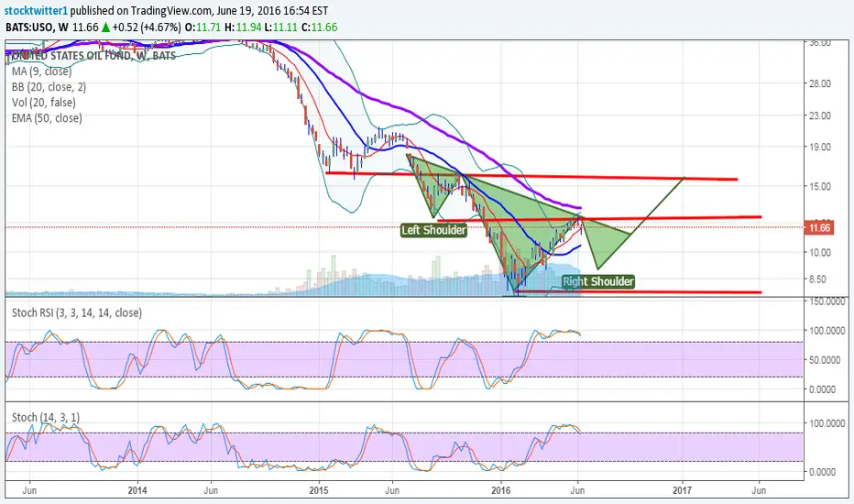Select the BB (20, close, 2) indicator label

[x=49, y=87]
